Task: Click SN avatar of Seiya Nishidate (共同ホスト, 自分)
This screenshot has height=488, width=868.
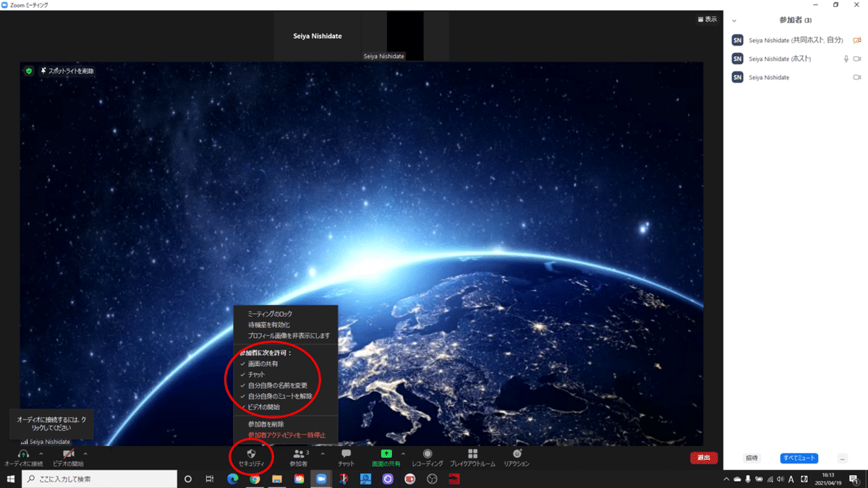Action: [x=737, y=40]
